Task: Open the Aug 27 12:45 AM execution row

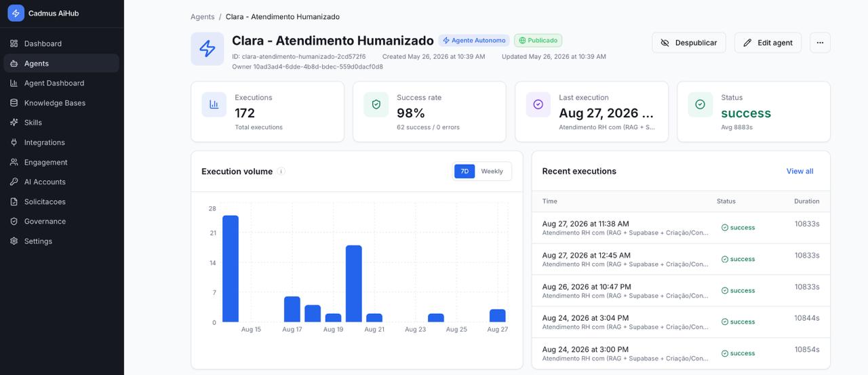Action: pyautogui.click(x=681, y=259)
